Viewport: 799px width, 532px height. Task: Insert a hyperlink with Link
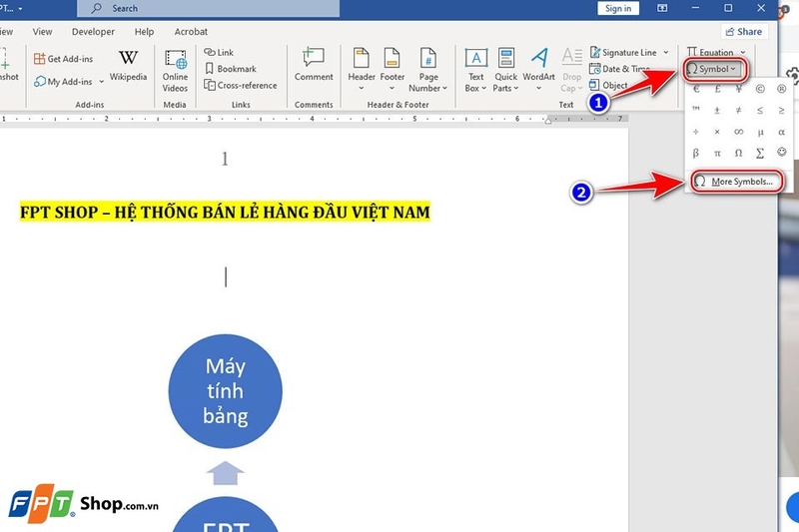click(219, 52)
